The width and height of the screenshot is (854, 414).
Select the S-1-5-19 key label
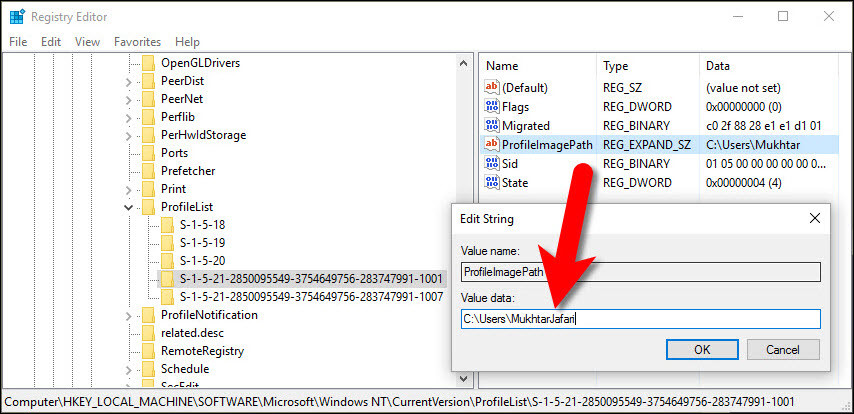coord(202,242)
